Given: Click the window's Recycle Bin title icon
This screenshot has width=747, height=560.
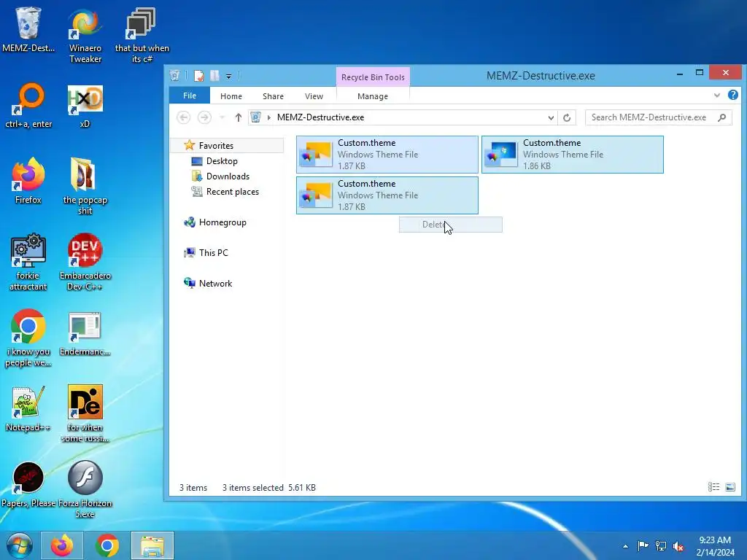Looking at the screenshot, I should (175, 76).
